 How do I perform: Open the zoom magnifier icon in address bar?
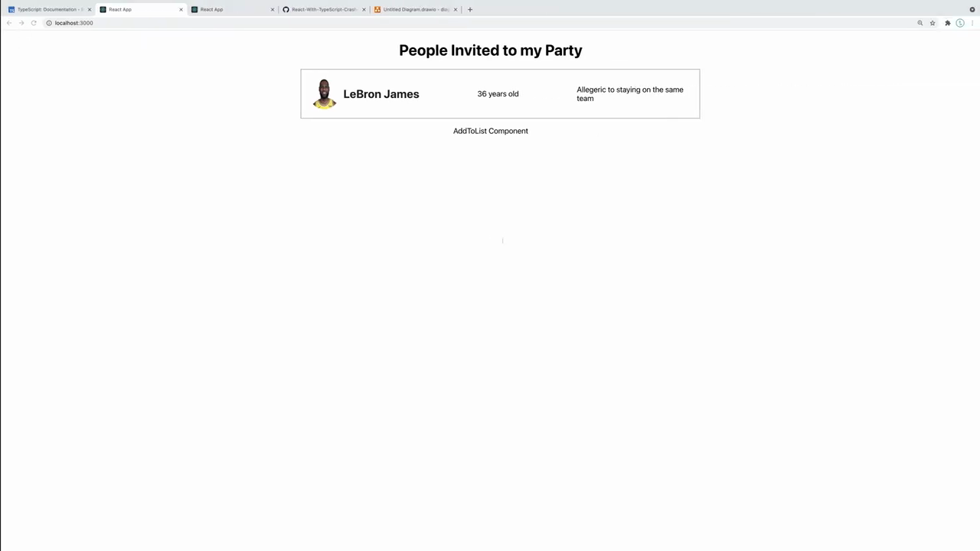[x=920, y=23]
